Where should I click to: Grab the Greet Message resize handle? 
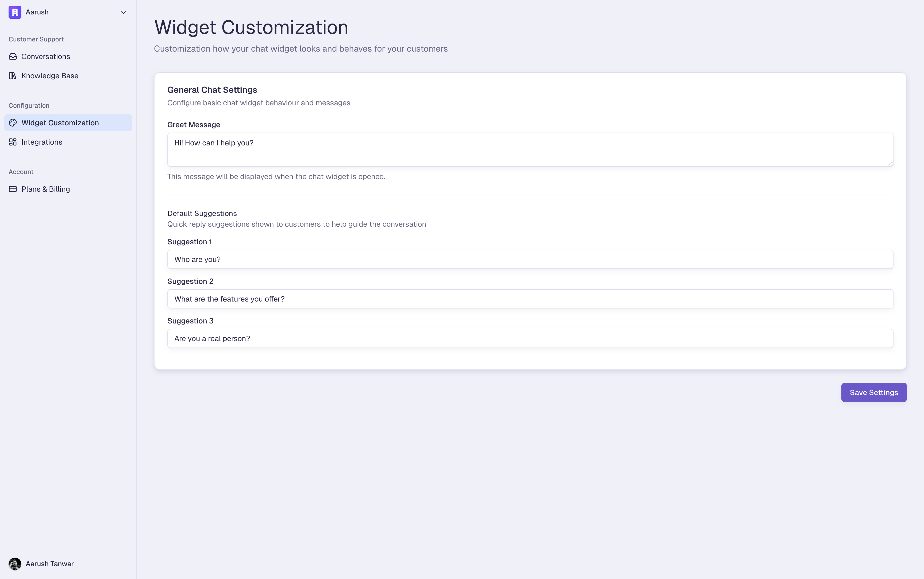click(890, 164)
